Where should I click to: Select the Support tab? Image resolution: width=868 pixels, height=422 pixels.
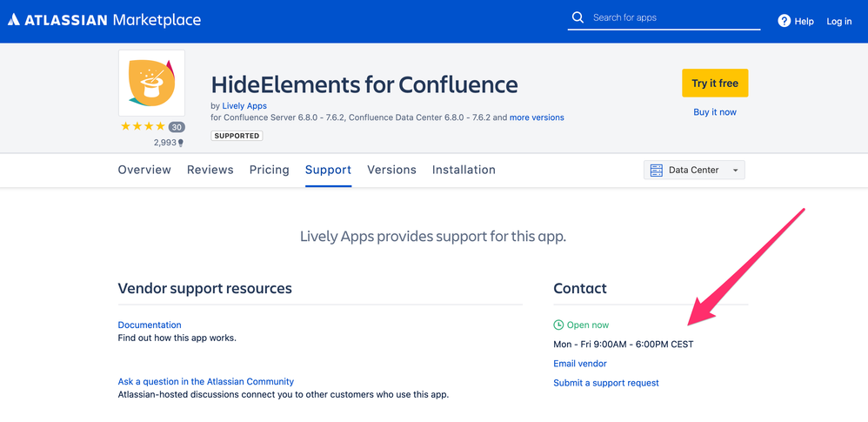[328, 170]
